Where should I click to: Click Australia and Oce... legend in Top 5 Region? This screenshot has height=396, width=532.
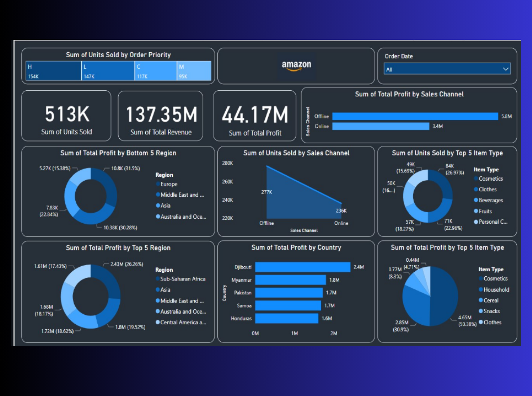pos(181,311)
